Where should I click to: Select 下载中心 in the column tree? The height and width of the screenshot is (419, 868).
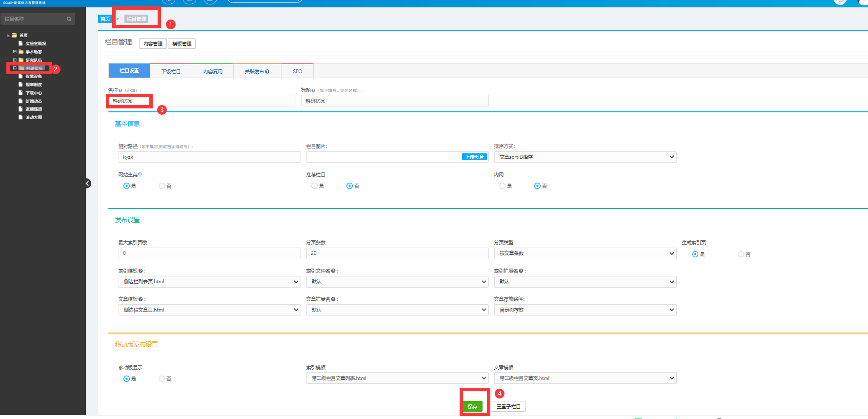tap(34, 93)
